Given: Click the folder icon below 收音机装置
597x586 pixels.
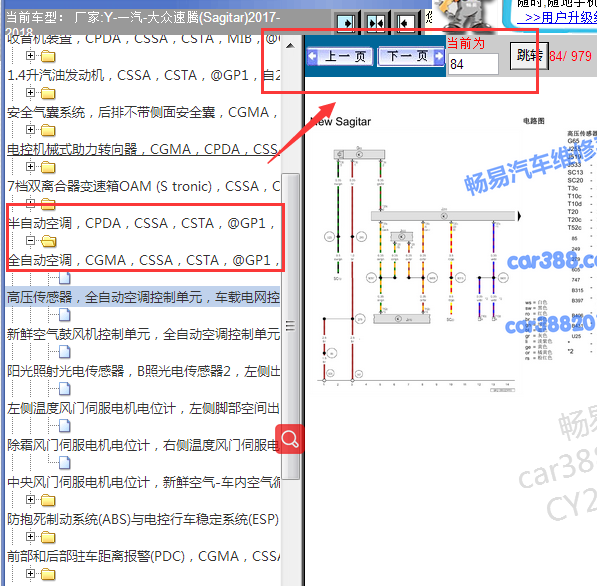Looking at the screenshot, I should tap(48, 56).
